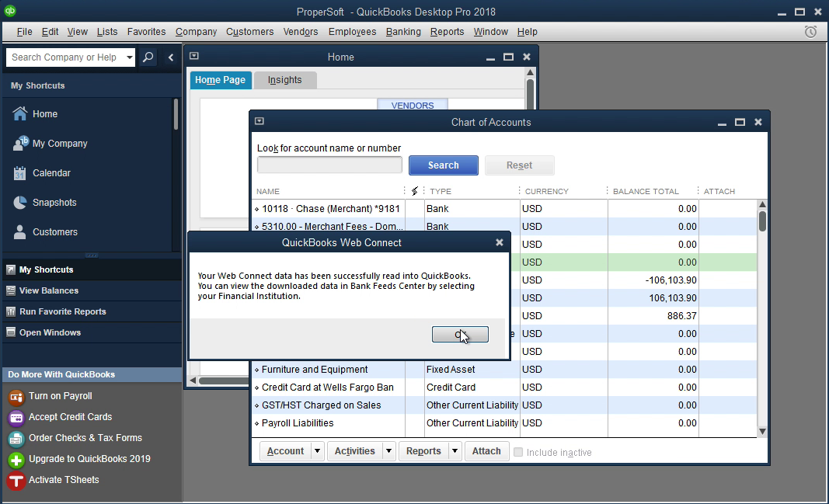Screen dimensions: 829x504
Task: Select Open Windows section icon
Action: pyautogui.click(x=11, y=332)
